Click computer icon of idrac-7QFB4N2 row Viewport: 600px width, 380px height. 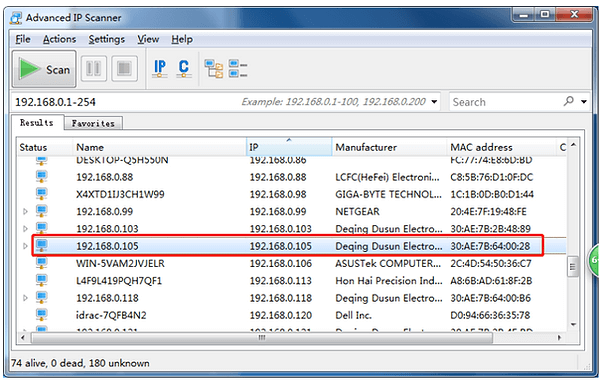[41, 315]
